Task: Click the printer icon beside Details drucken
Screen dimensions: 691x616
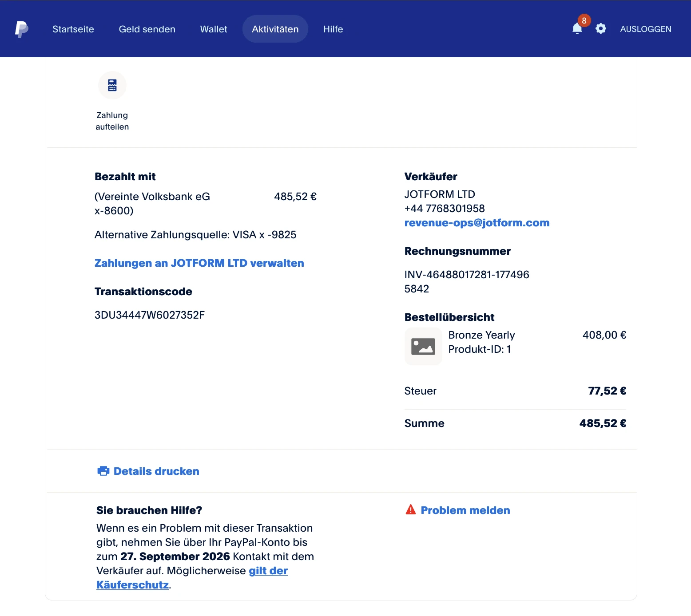Action: 103,471
